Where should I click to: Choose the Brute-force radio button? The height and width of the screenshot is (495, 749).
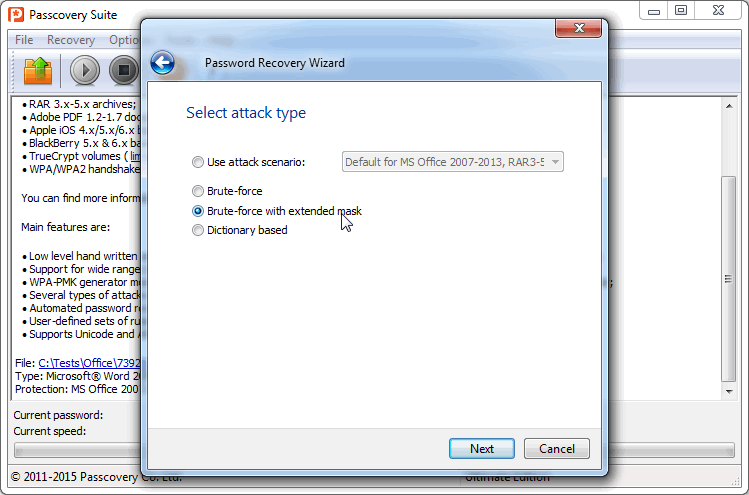click(197, 191)
